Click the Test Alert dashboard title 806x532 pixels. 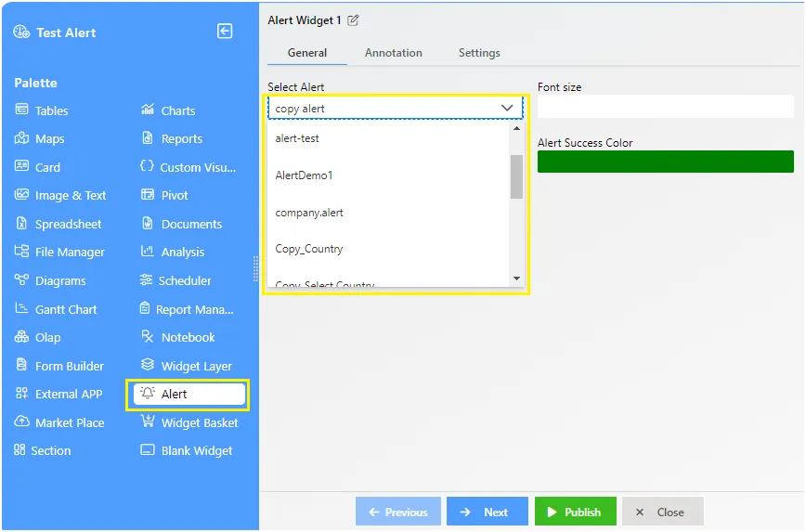(66, 32)
